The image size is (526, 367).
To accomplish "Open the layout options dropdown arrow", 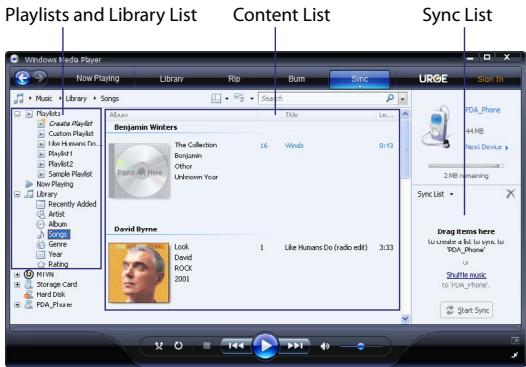I will (227, 99).
